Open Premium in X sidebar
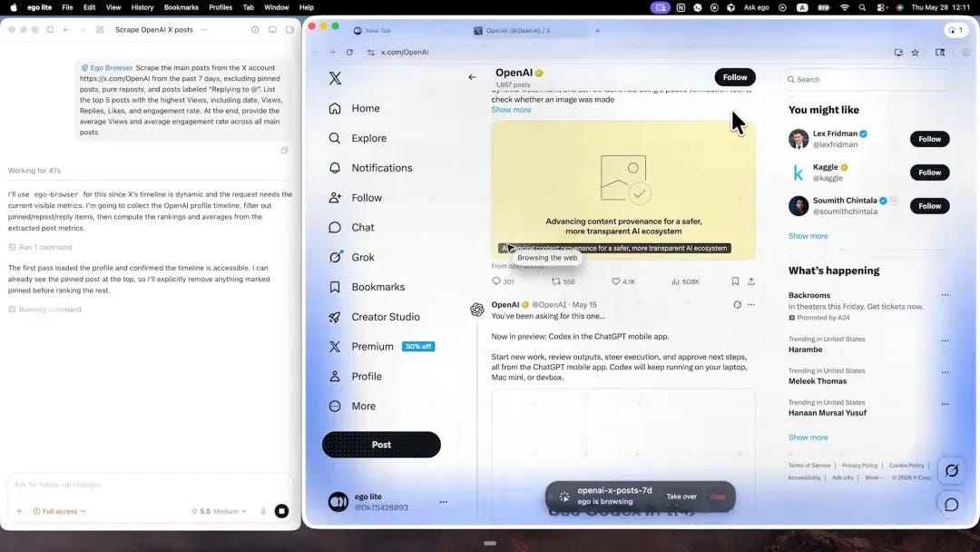 (381, 346)
